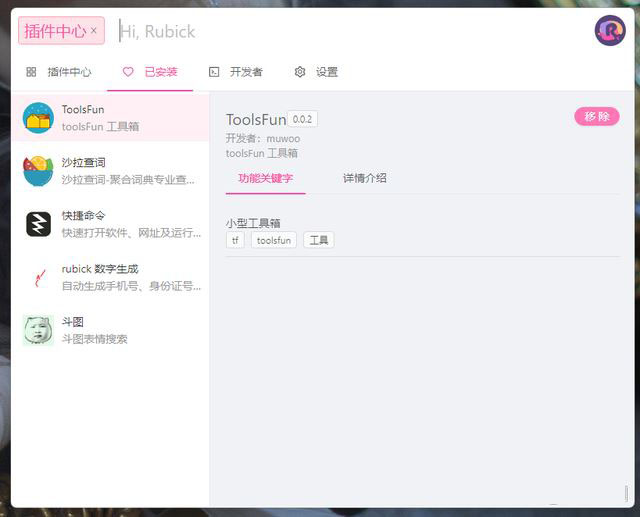Click the 工具 keyword tag
This screenshot has height=517, width=640.
[318, 240]
